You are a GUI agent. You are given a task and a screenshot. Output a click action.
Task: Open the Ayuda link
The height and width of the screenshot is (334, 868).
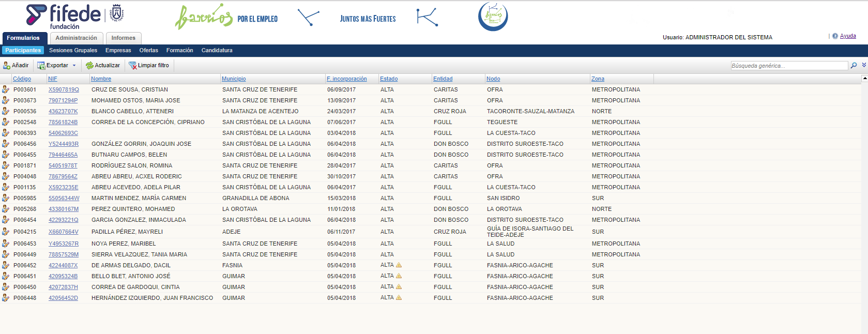(x=848, y=36)
